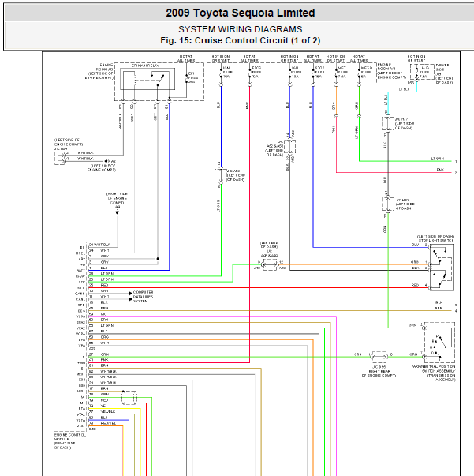Screen dimensions: 474x476
Task: Click the "RED/YEL" wire color label at ECM
Action: pos(108,423)
